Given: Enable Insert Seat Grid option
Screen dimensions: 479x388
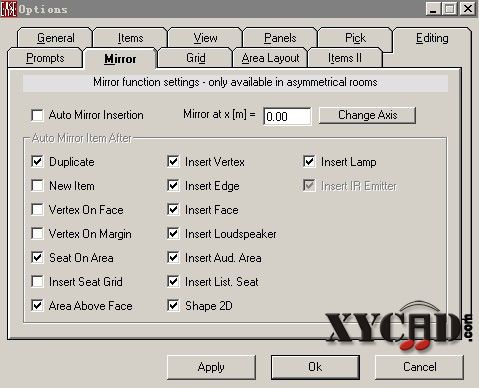Looking at the screenshot, I should pos(37,282).
